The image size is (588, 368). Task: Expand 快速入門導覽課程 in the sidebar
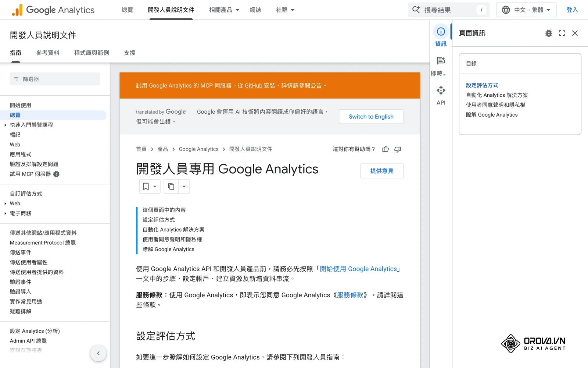click(6, 125)
